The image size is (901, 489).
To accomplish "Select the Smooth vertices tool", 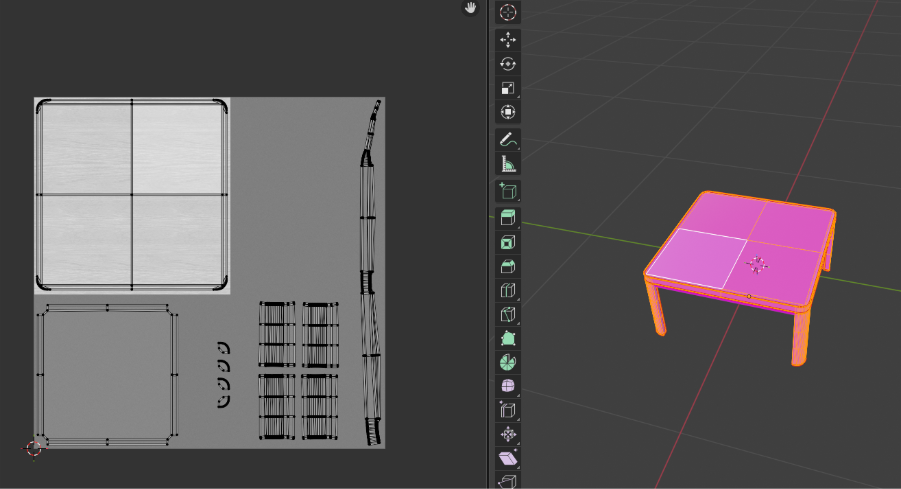I will coord(508,386).
